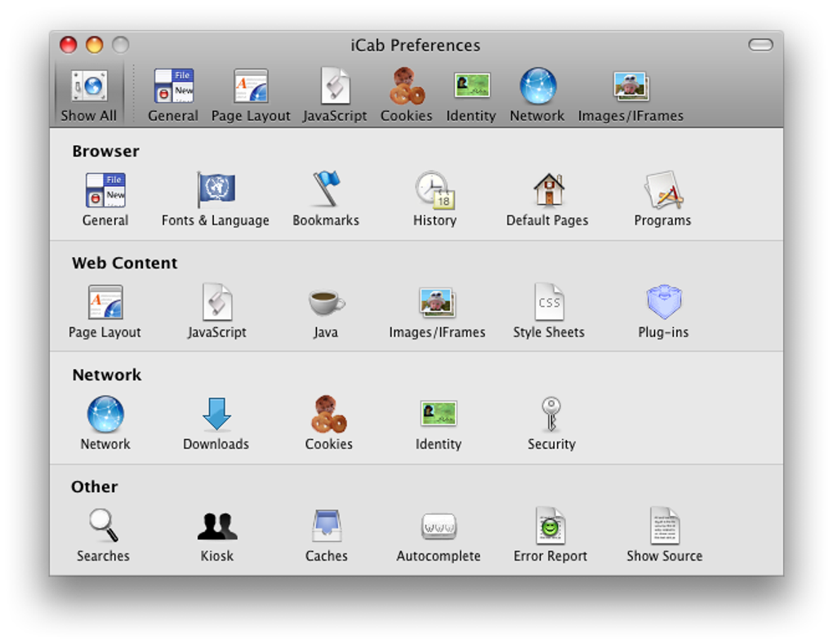The height and width of the screenshot is (644, 833).
Task: Open Page Layout under Web Content
Action: coord(105,312)
